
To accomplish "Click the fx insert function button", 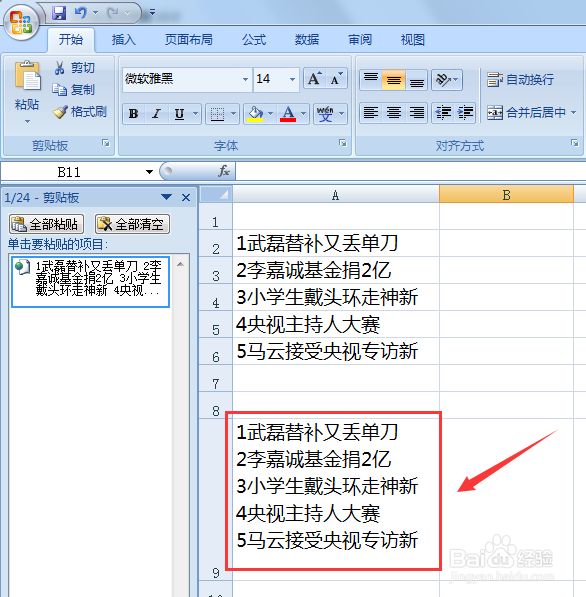I will 224,171.
